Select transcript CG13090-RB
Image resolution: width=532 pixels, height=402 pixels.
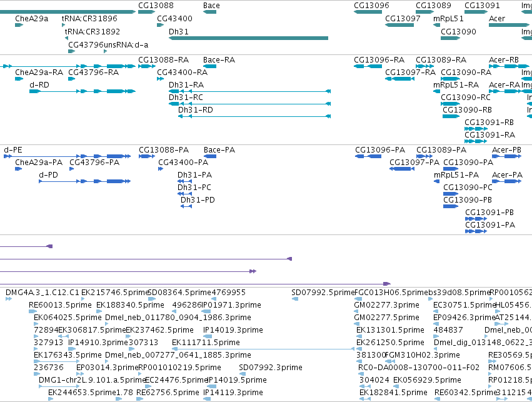tap(467, 109)
